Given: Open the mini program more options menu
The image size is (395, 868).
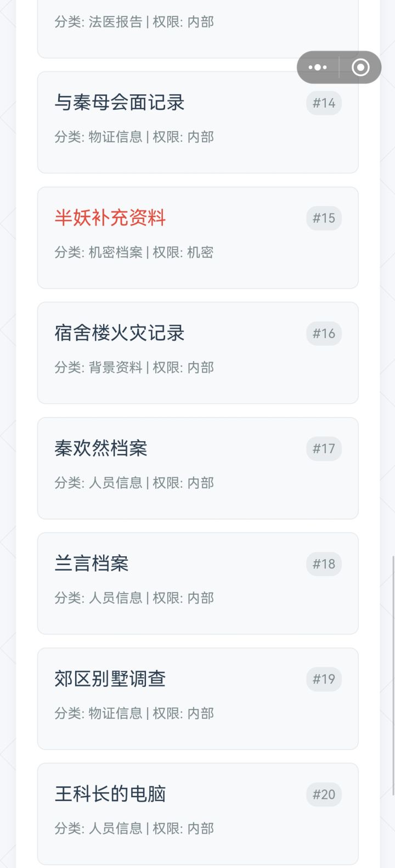Looking at the screenshot, I should point(318,67).
